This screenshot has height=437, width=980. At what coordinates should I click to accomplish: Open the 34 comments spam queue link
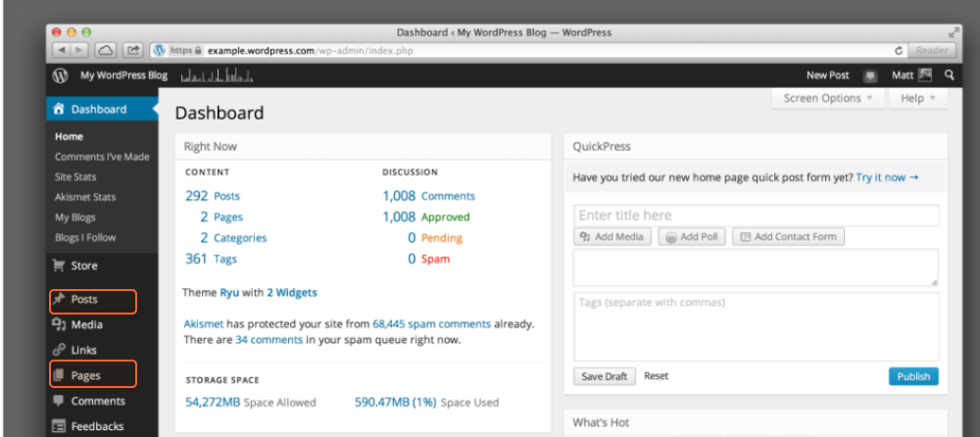point(269,340)
